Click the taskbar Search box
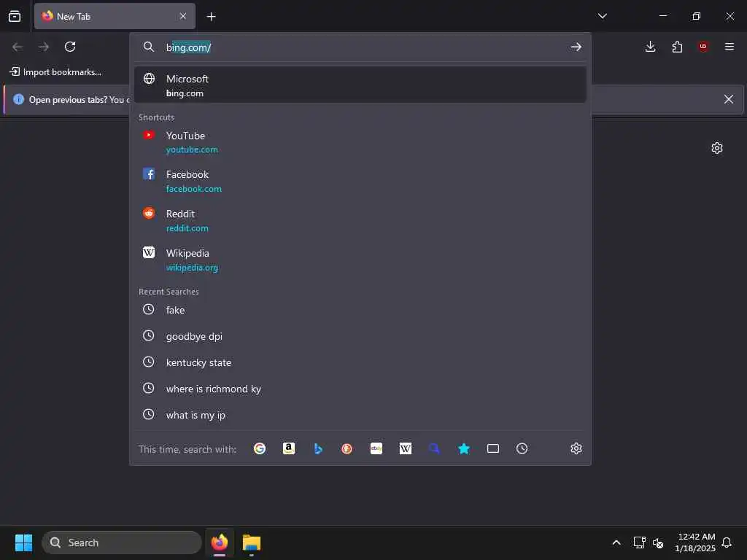This screenshot has height=560, width=747. pyautogui.click(x=122, y=542)
